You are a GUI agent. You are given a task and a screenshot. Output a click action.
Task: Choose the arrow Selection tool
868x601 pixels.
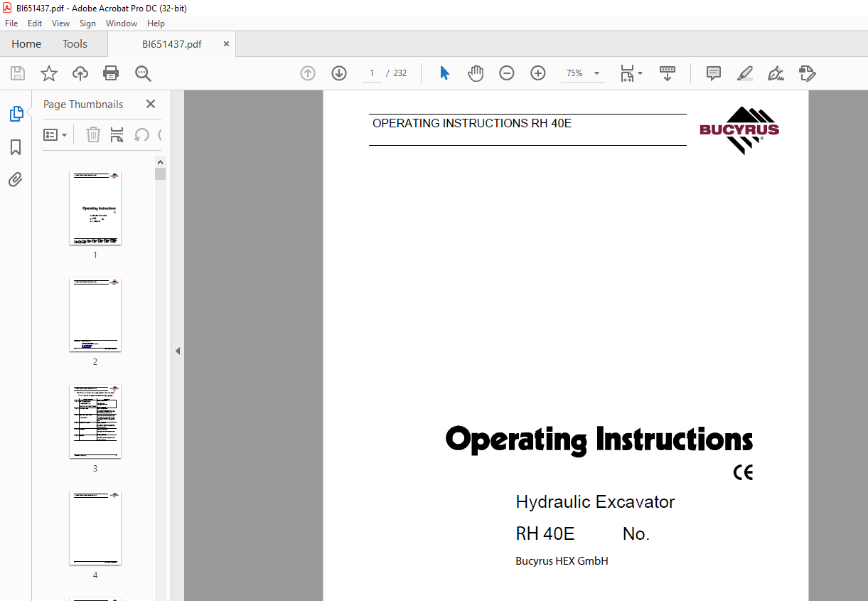pos(444,73)
